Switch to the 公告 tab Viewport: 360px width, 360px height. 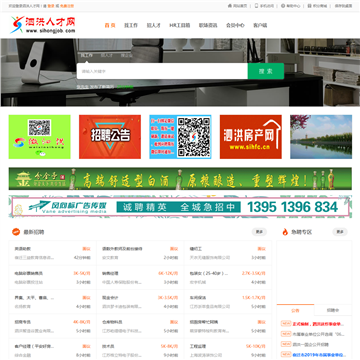[x=295, y=310]
